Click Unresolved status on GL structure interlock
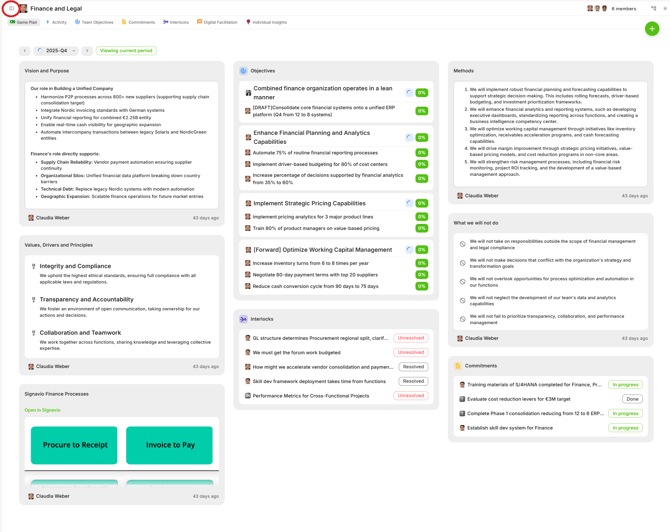Screen dimensions: 670x532 point(410,338)
